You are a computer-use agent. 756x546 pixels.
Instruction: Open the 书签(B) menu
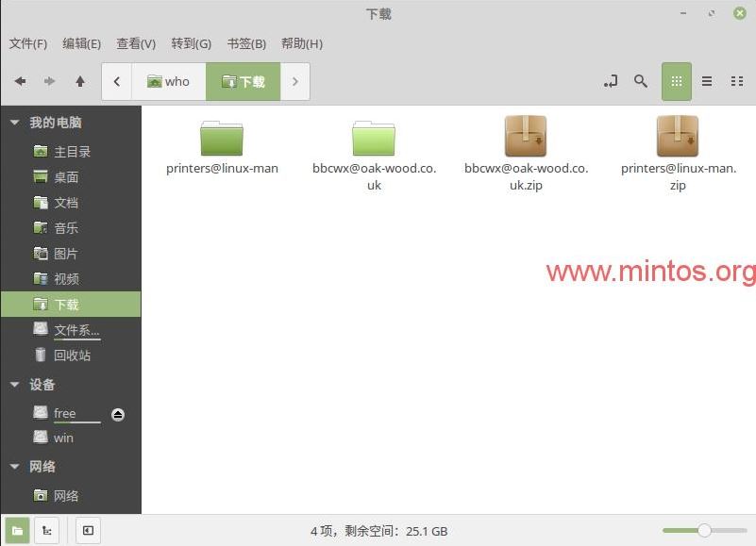pyautogui.click(x=246, y=43)
